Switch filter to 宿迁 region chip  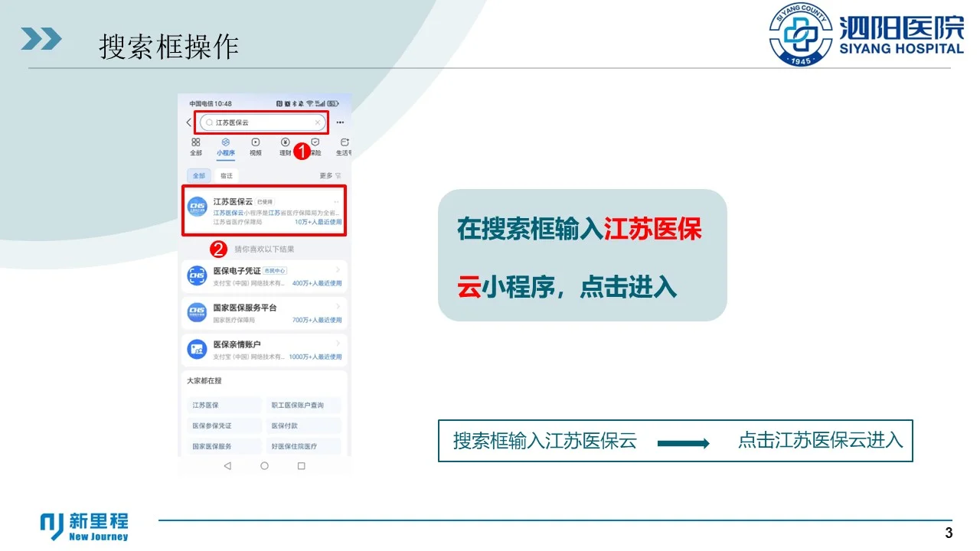pyautogui.click(x=226, y=176)
